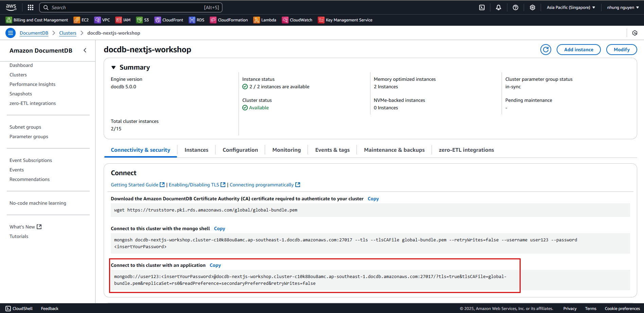The image size is (644, 313).
Task: Open Dashboard in sidebar
Action: 21,65
